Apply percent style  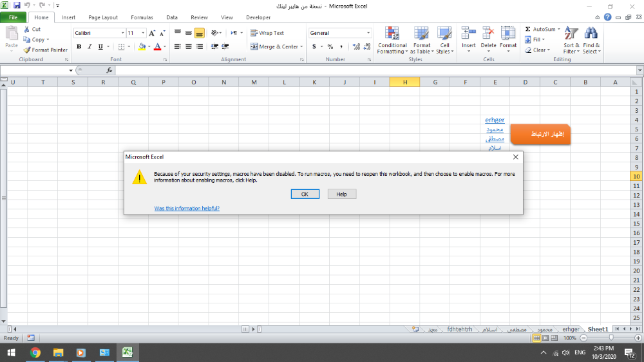330,46
